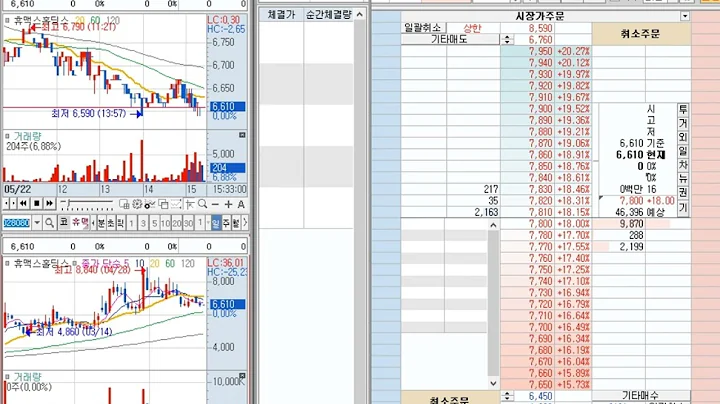The image size is (720, 404).
Task: Click the volume panel maximize icon on intraday chart
Action: click(x=242, y=135)
